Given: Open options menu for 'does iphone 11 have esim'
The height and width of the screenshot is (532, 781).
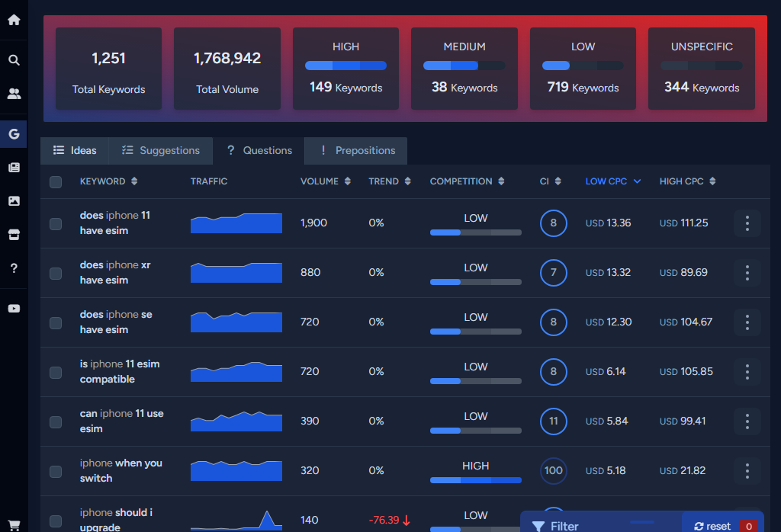Looking at the screenshot, I should click(747, 223).
